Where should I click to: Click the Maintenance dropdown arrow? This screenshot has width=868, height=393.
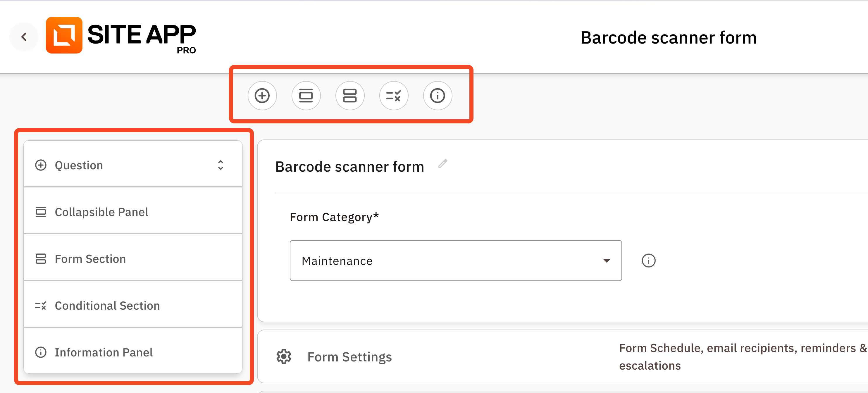[607, 261]
